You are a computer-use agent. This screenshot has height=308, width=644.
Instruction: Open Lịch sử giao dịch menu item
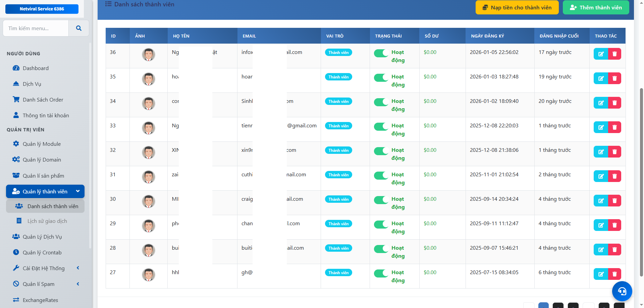[x=47, y=221]
